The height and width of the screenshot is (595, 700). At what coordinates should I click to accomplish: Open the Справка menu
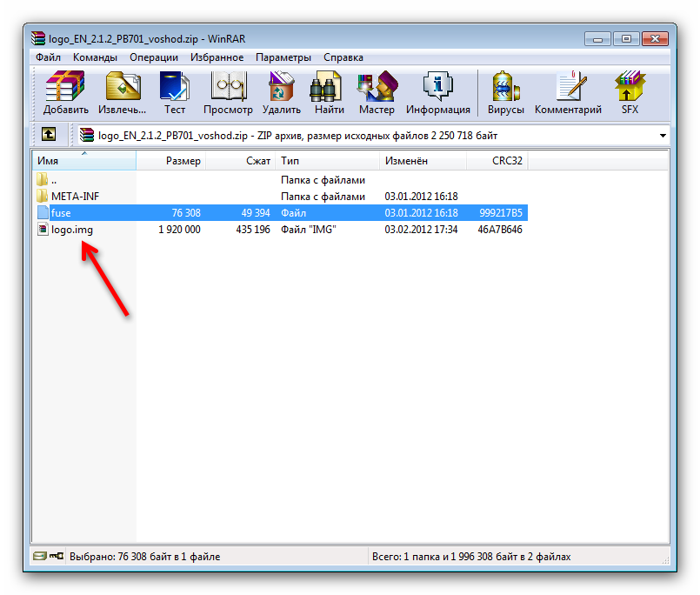click(343, 57)
